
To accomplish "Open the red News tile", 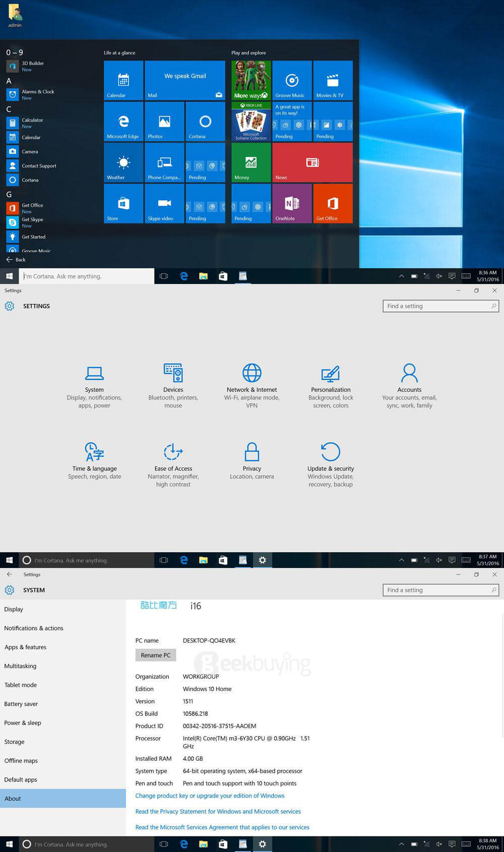I will (312, 162).
